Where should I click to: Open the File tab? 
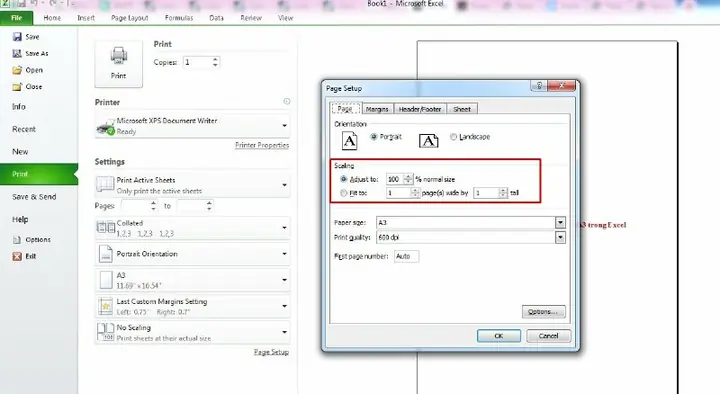pos(17,18)
